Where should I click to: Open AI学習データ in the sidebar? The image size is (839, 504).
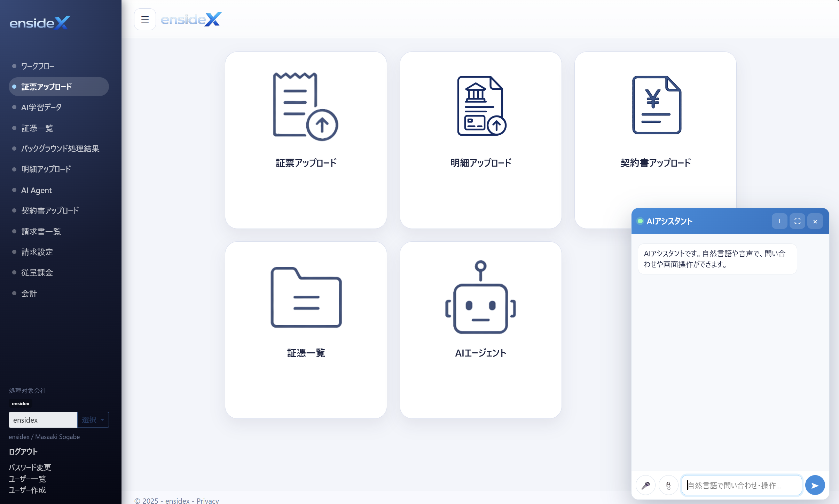click(59, 107)
